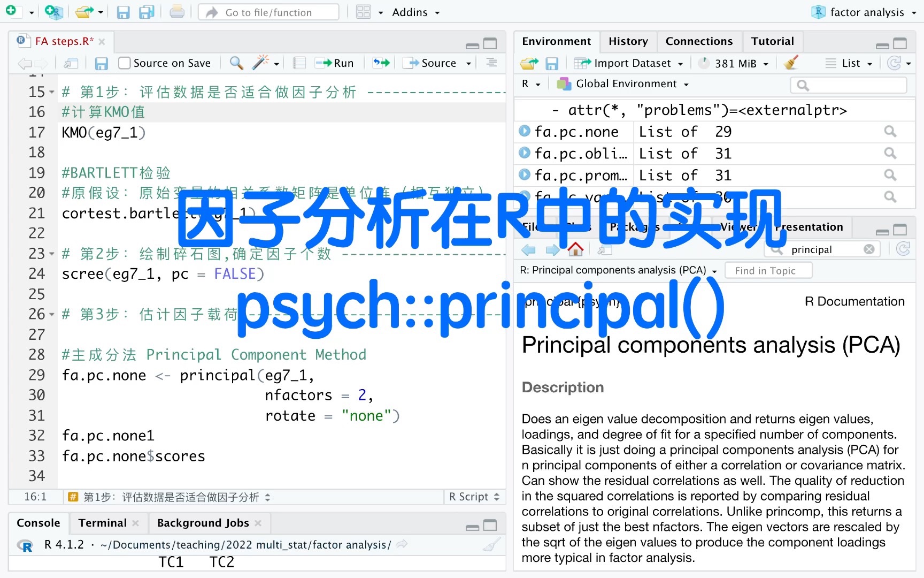Return to Help home with the house icon
Image resolution: width=924 pixels, height=578 pixels.
(575, 249)
